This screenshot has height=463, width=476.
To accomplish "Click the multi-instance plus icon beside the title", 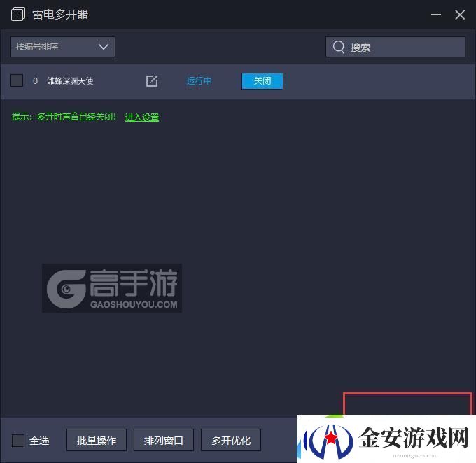I will click(18, 14).
